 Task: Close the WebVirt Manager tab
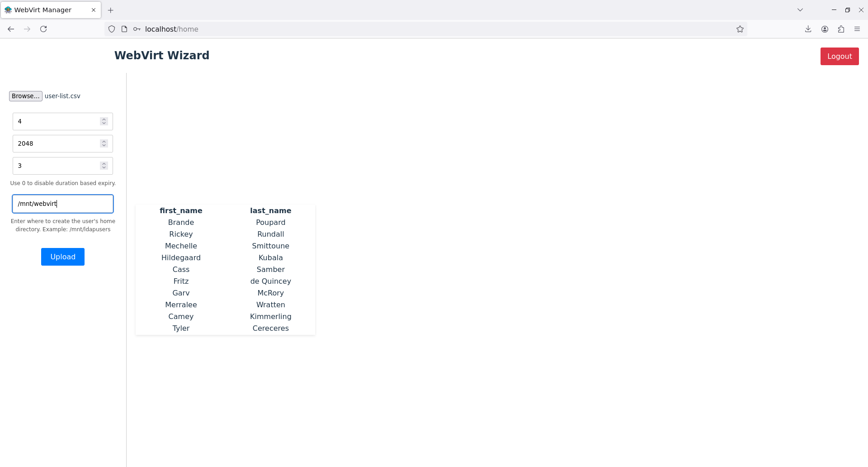pos(94,10)
